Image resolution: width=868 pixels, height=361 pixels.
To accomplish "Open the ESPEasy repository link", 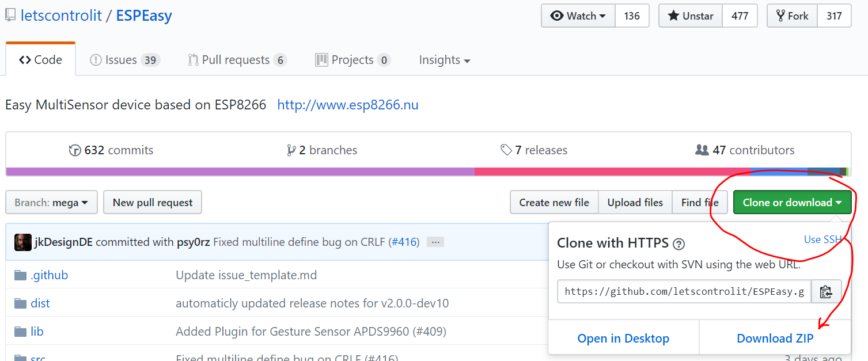I will click(144, 16).
